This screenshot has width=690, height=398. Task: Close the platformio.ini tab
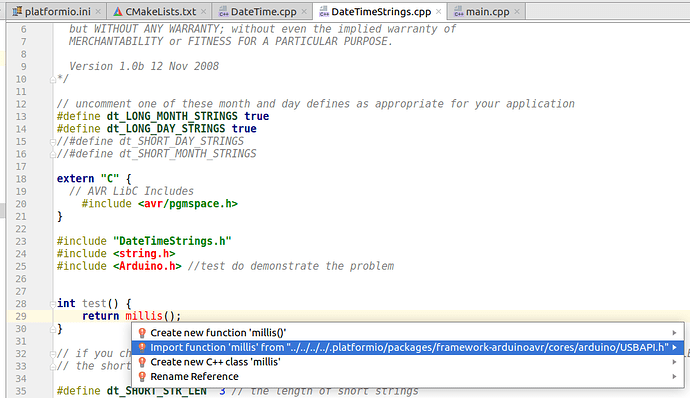pos(98,12)
